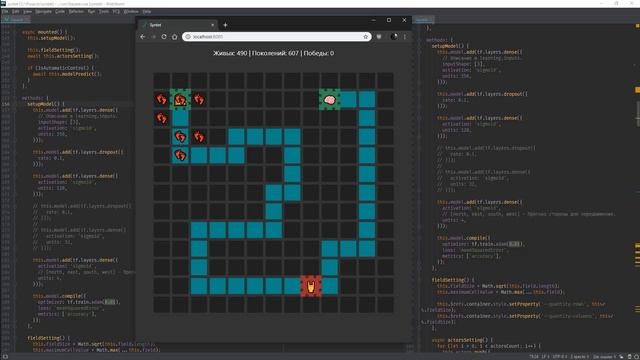Screen dimensions: 640x360
Task: Click right editor vertical scrollbar
Action: coord(638,114)
